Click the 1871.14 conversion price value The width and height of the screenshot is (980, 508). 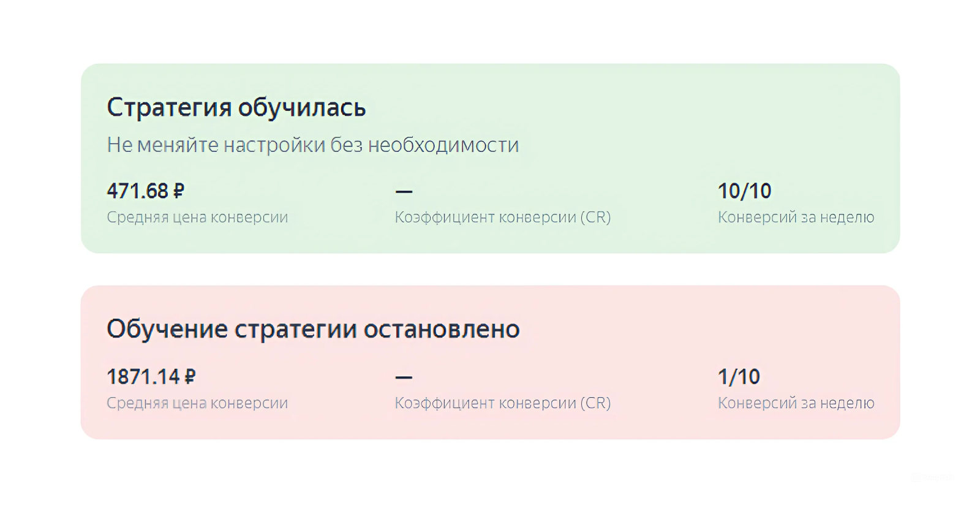tap(143, 377)
